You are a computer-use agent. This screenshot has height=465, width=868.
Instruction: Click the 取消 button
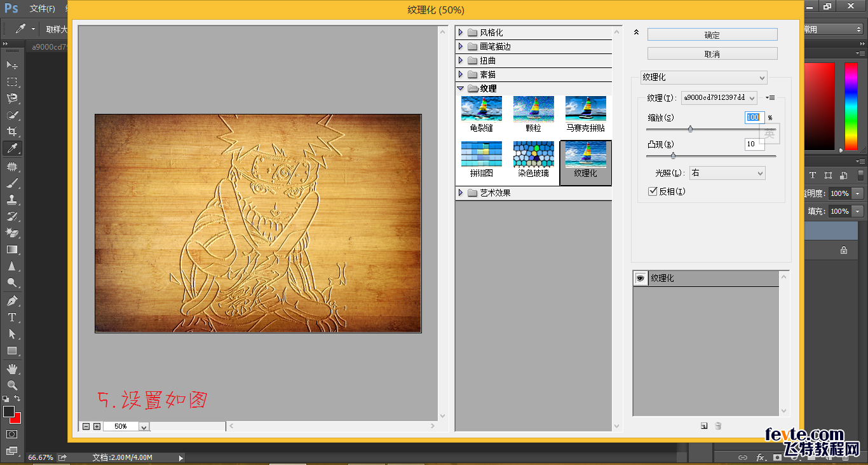(x=712, y=54)
